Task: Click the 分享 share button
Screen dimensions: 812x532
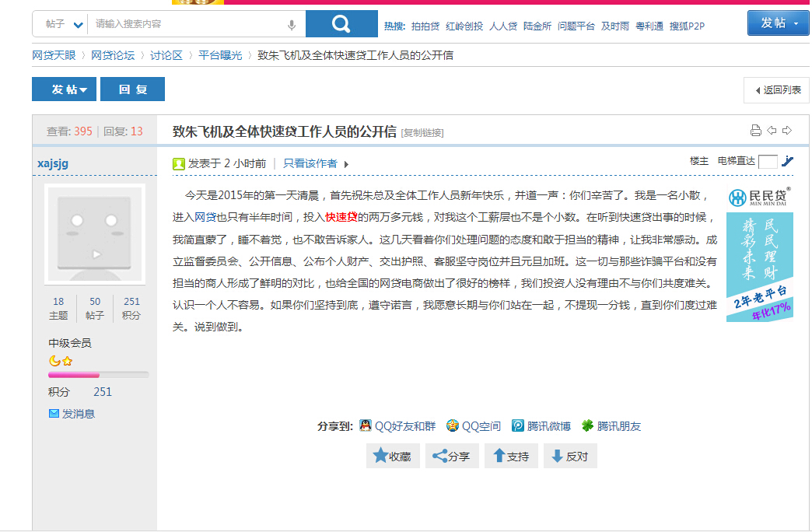Action: point(452,456)
